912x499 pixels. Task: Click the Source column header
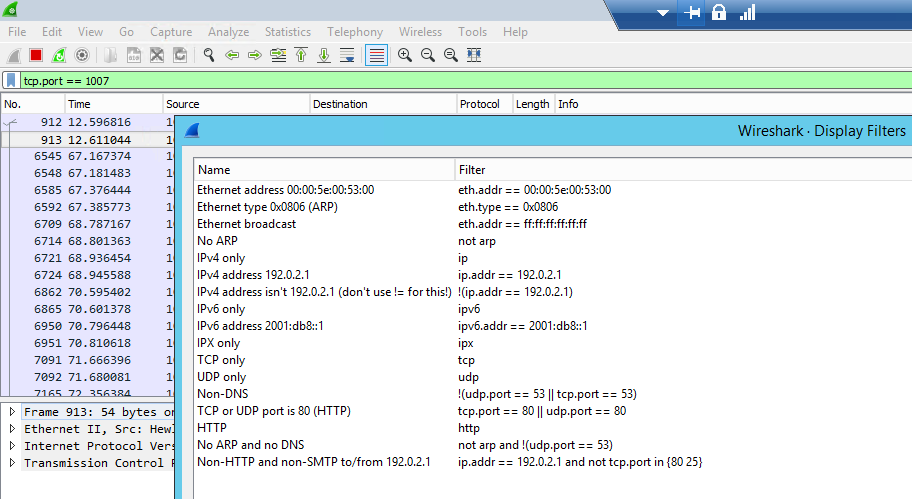pyautogui.click(x=236, y=104)
